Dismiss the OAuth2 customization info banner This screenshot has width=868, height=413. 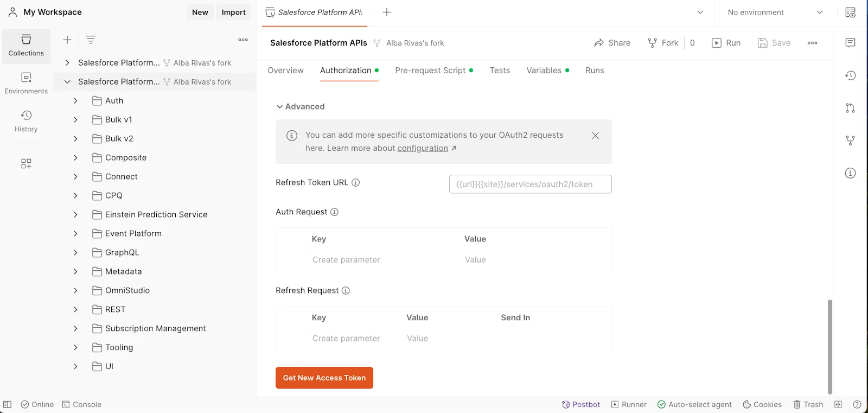click(595, 136)
